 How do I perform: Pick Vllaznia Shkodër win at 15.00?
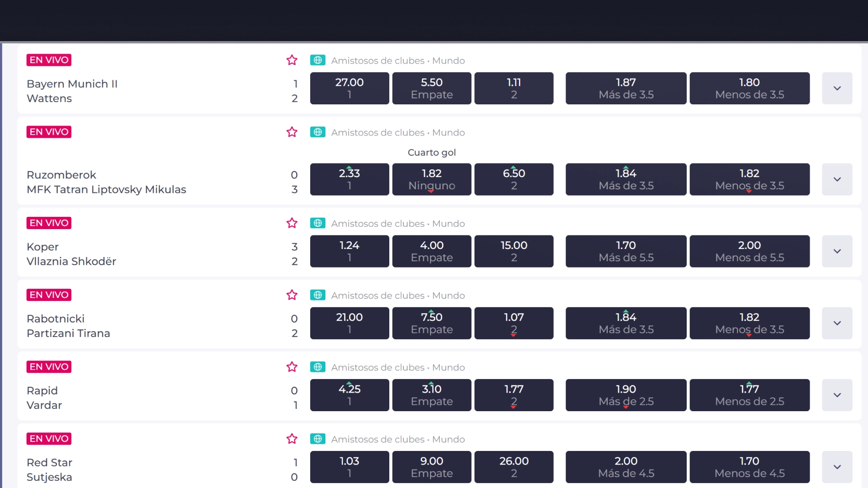[514, 251]
